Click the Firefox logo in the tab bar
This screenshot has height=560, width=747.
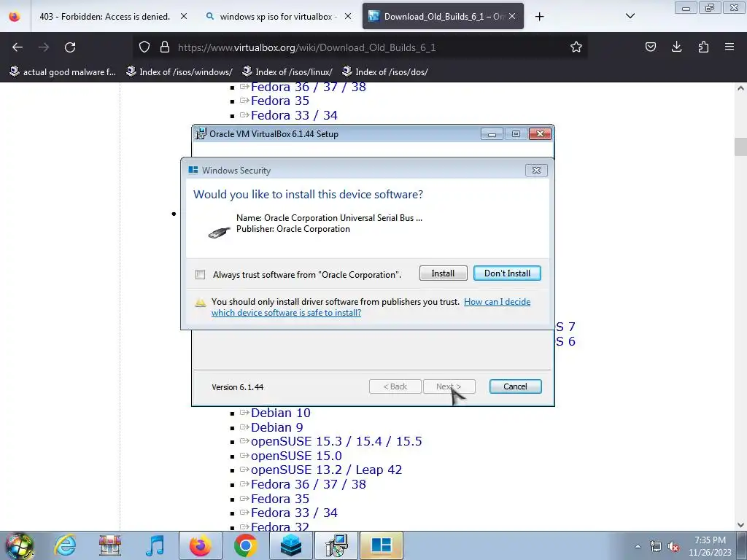[x=15, y=17]
